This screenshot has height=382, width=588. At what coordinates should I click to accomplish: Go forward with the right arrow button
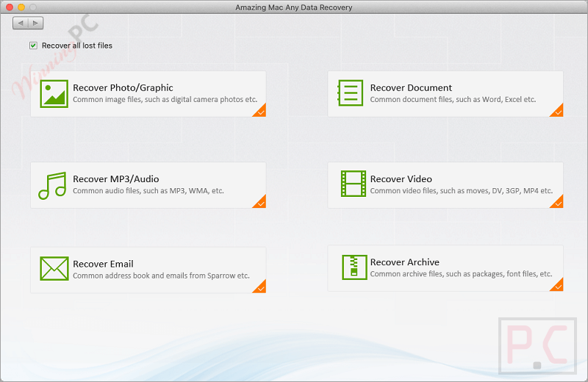[x=35, y=24]
